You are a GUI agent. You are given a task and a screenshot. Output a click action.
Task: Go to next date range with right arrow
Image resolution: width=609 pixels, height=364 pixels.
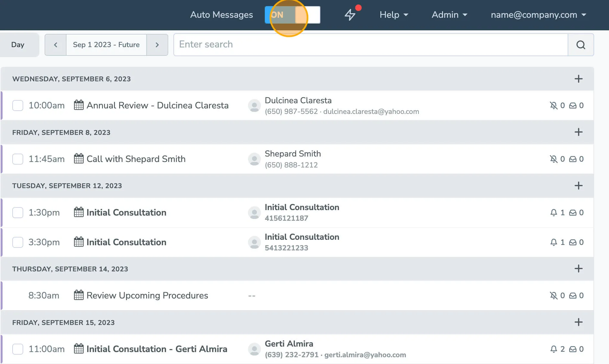[x=157, y=45]
